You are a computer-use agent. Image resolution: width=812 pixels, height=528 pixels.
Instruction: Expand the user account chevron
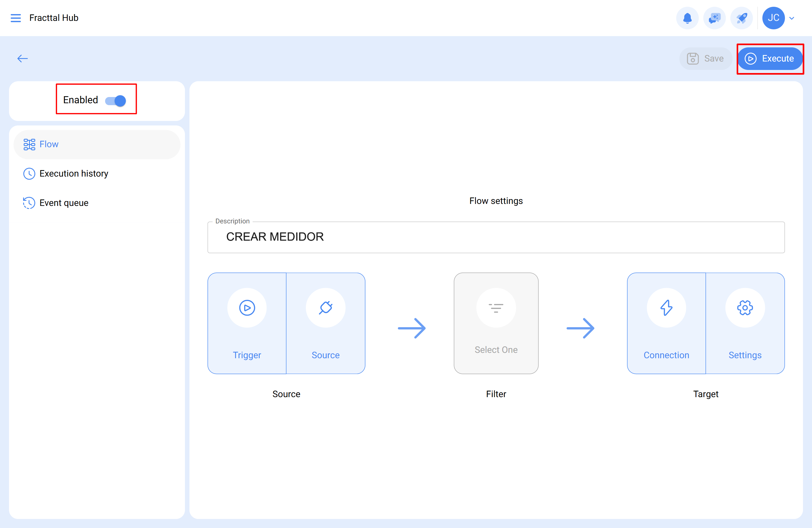click(x=792, y=18)
